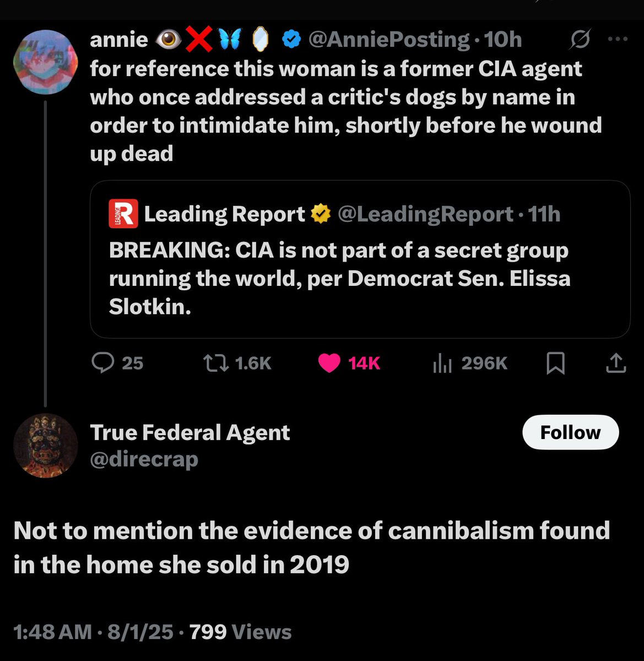Open True Federal Agent's avatar picture
Screen dimensions: 644x661
[45, 445]
